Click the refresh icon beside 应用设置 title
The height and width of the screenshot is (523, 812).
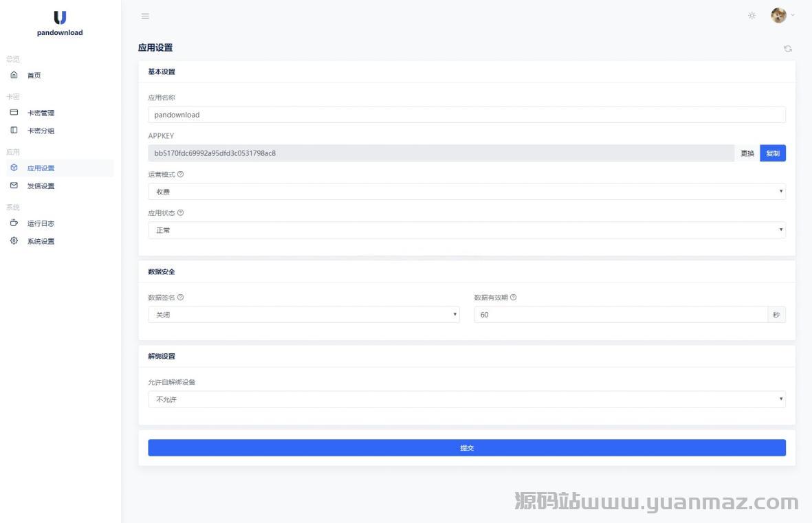[x=787, y=49]
